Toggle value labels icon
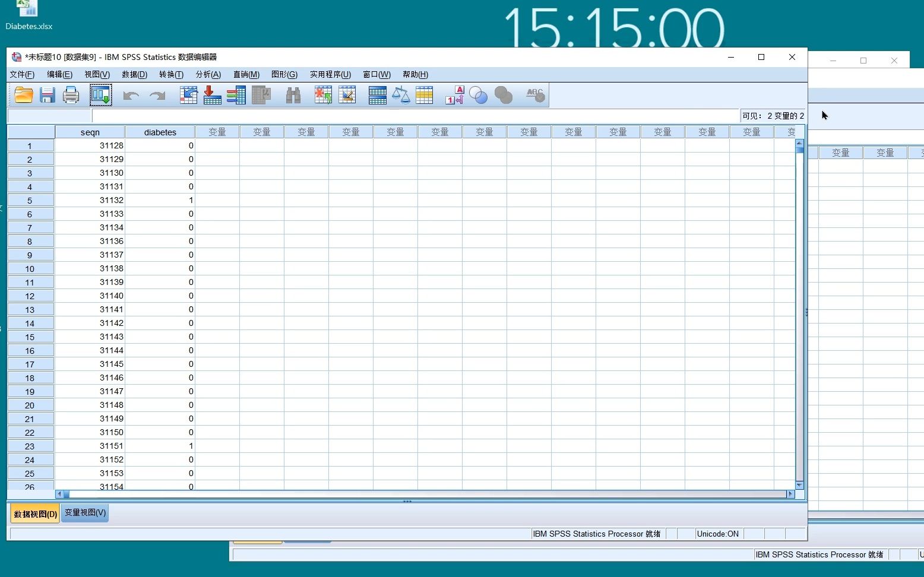 click(x=454, y=95)
